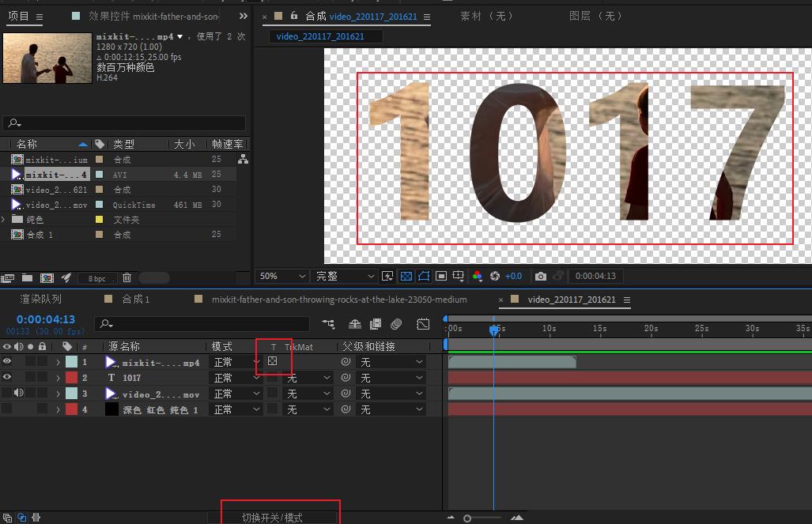Click the Region of Interest icon
Viewport: 812px width, 524px height.
pos(440,276)
